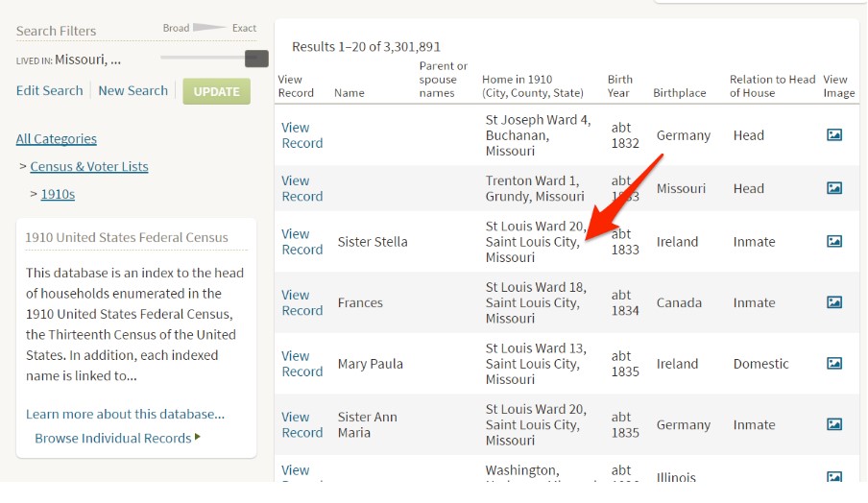View Record for Sister Ann Maria

tap(302, 424)
